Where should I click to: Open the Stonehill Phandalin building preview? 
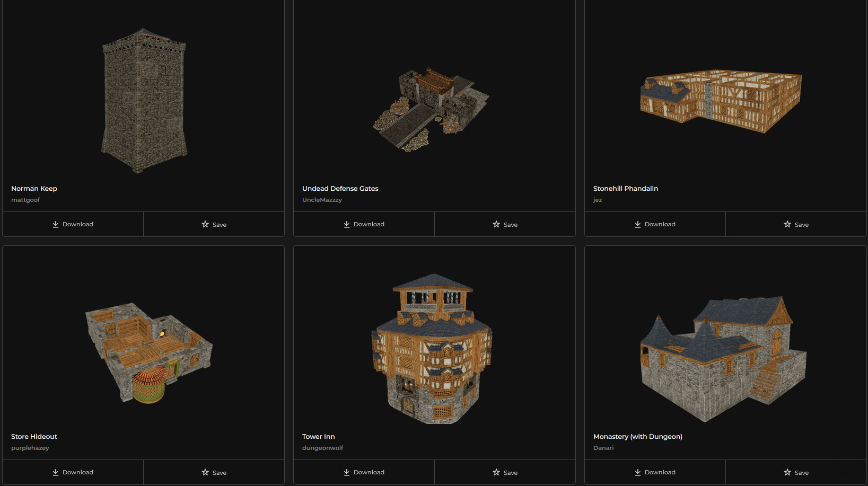coord(721,100)
